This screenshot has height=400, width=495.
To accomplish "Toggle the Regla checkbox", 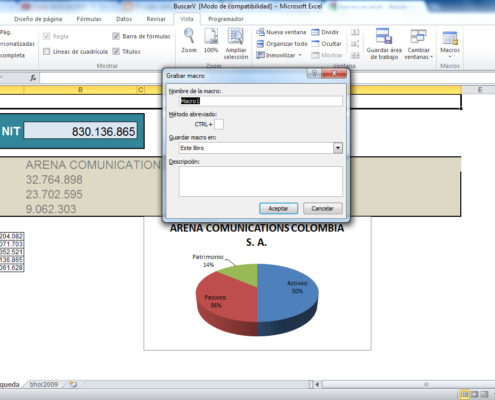I will pyautogui.click(x=47, y=36).
